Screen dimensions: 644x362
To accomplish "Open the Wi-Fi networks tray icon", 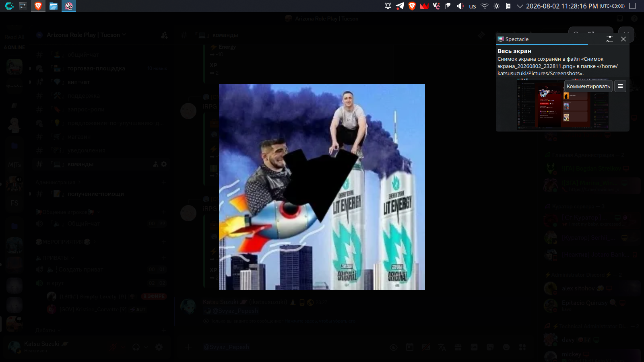I will pyautogui.click(x=485, y=6).
